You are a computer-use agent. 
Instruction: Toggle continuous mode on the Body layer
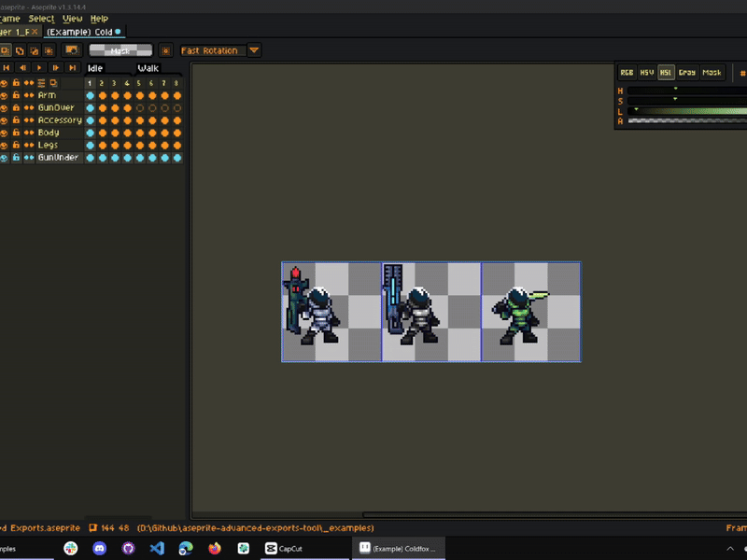tap(29, 133)
